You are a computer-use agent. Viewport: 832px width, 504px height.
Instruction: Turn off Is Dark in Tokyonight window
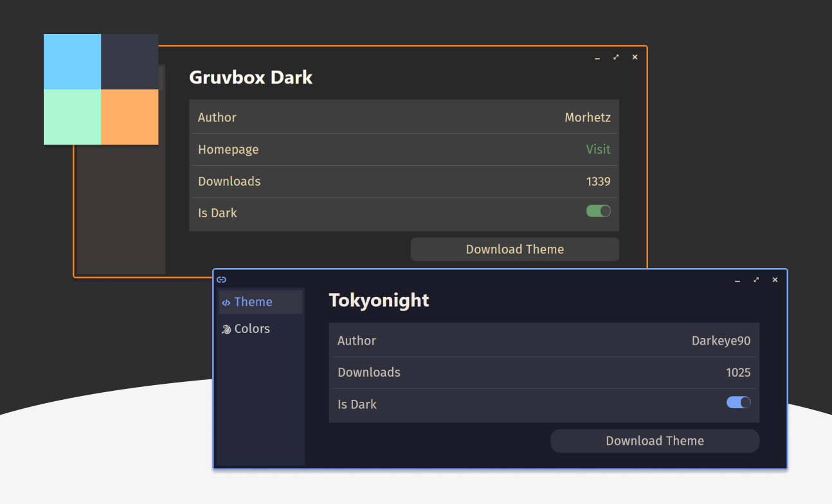738,402
